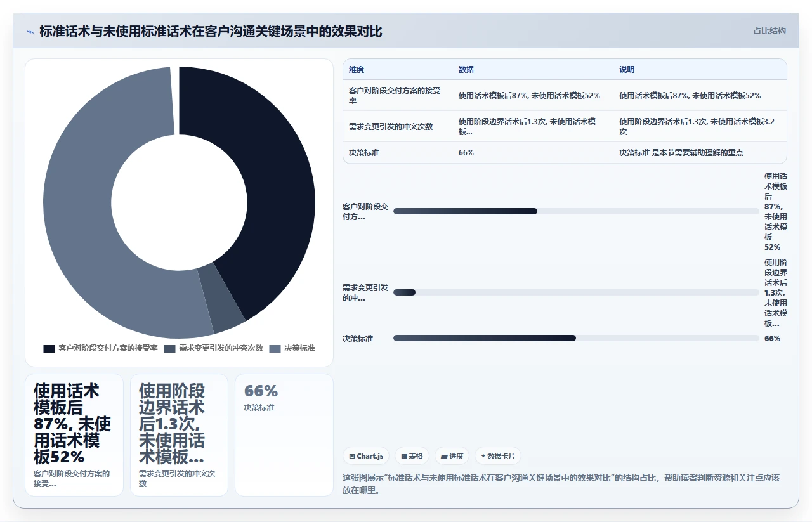Click the Chart.js chip
812x522 pixels.
pyautogui.click(x=366, y=456)
